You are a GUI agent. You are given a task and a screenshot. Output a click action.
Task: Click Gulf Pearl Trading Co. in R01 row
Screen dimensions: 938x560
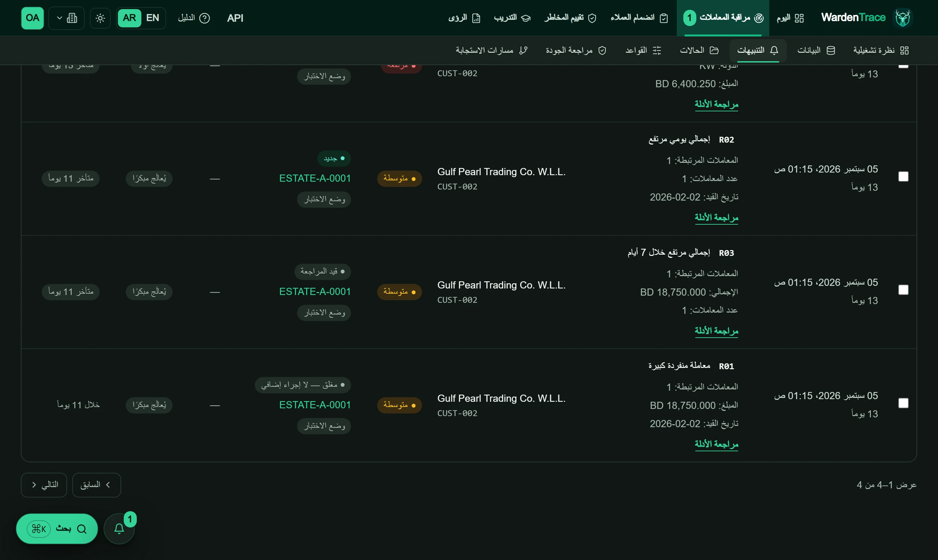pyautogui.click(x=501, y=399)
